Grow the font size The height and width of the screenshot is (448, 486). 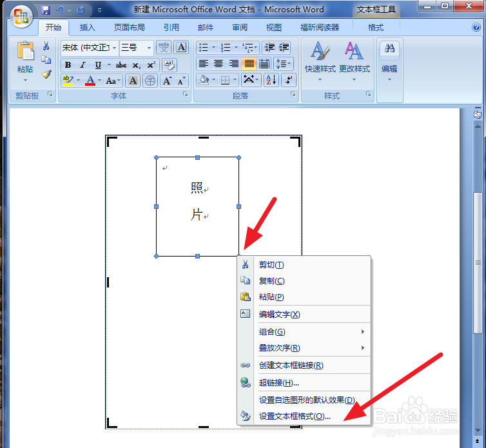tap(167, 81)
